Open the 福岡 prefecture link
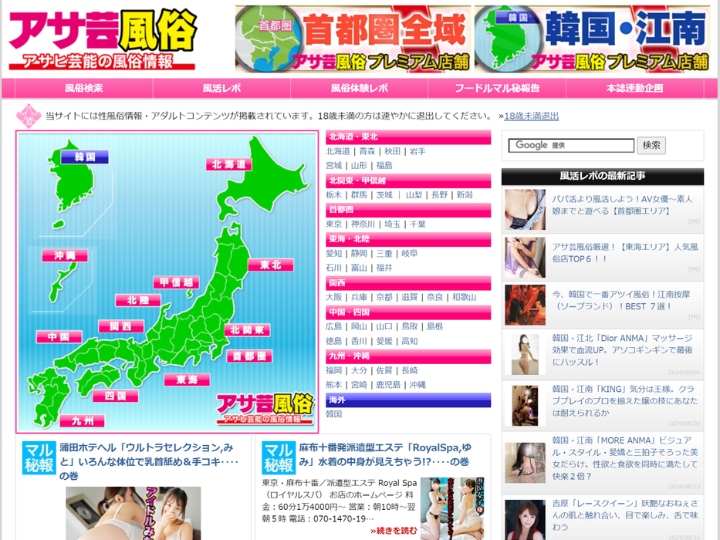720x540 pixels. point(334,370)
